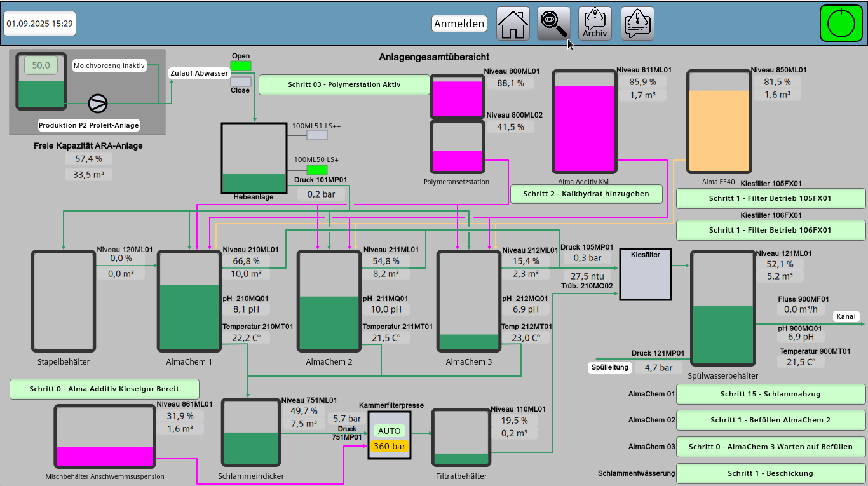Click the Kanal outlet label
868x486 pixels.
[846, 316]
